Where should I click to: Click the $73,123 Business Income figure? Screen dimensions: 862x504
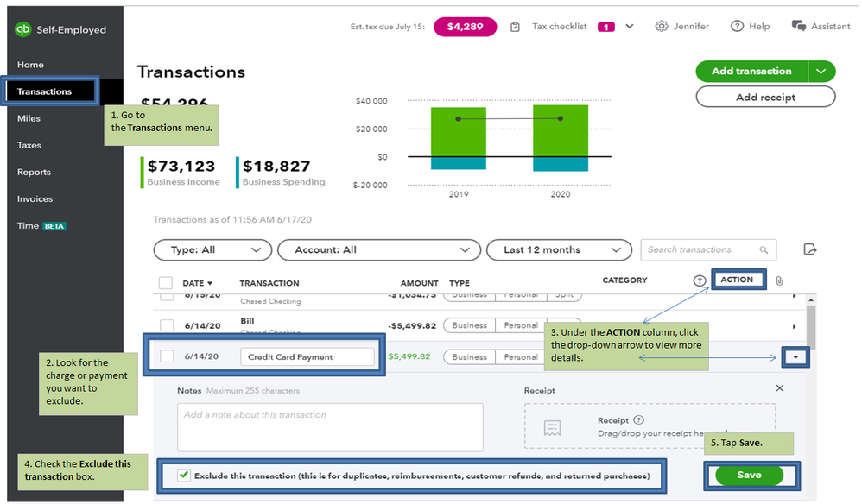pos(181,167)
